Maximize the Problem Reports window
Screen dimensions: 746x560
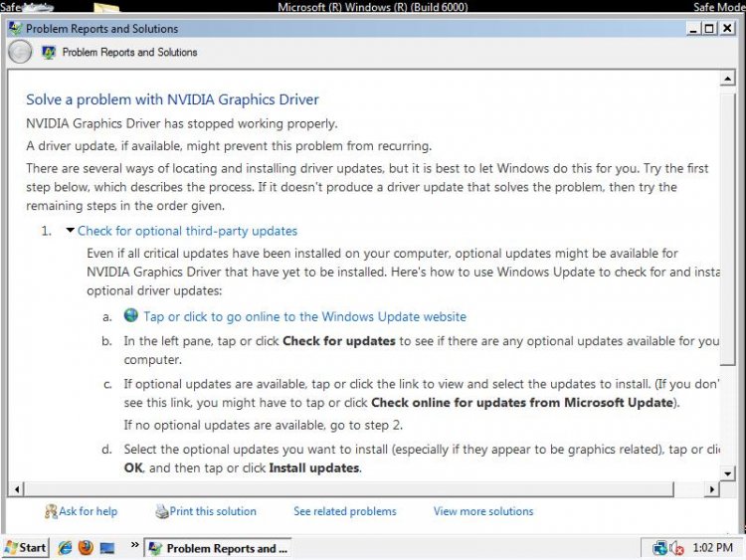click(x=709, y=29)
